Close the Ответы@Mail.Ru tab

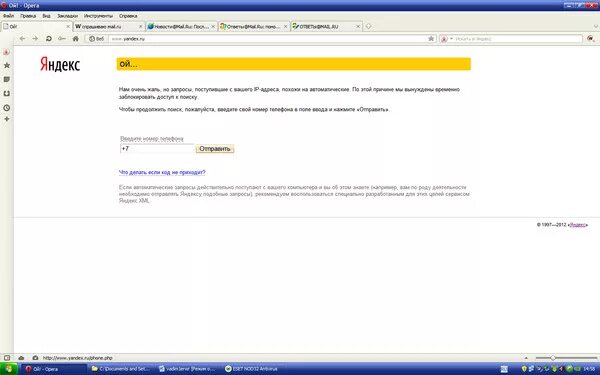pos(285,26)
